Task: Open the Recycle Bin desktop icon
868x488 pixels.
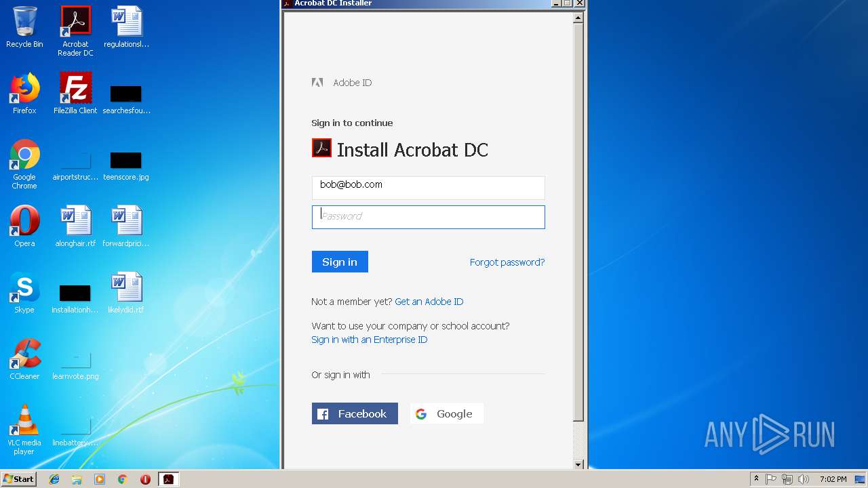Action: tap(24, 27)
